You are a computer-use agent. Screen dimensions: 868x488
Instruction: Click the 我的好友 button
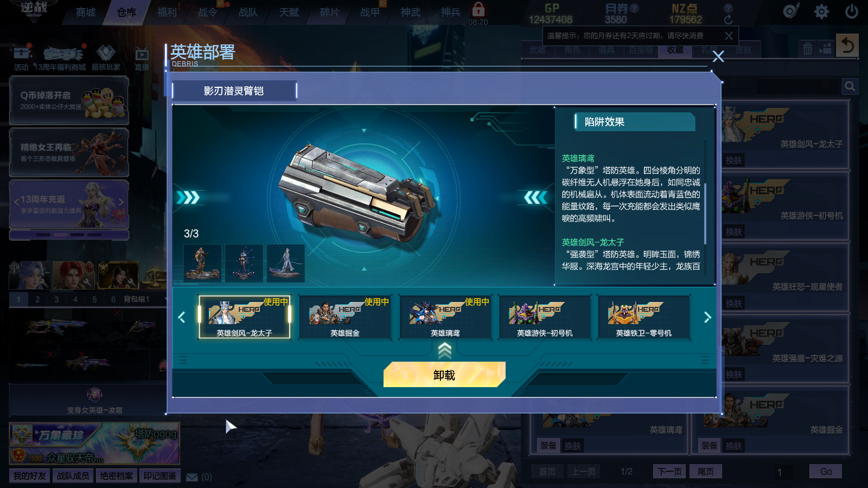(x=30, y=476)
